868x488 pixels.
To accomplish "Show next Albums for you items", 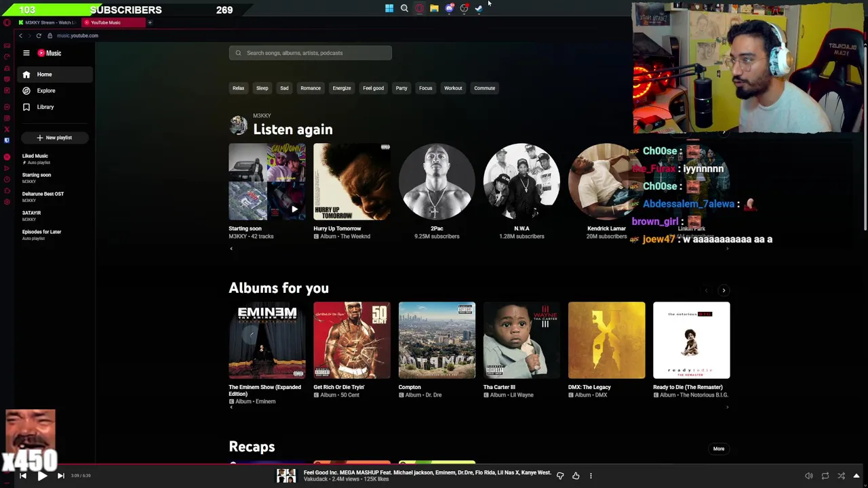I will click(x=724, y=290).
